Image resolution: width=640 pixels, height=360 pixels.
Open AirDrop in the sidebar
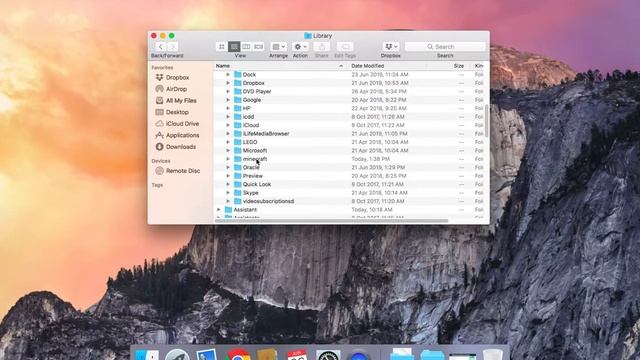click(176, 89)
